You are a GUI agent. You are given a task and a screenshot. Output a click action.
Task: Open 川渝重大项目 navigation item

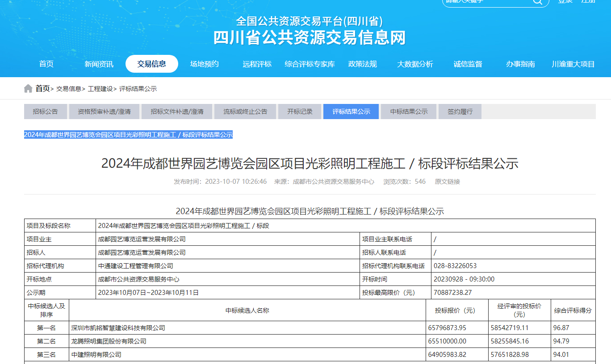573,64
